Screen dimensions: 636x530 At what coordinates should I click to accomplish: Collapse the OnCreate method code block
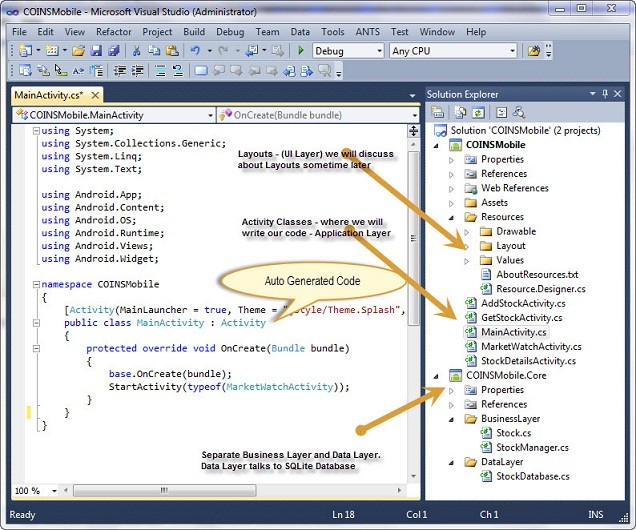[x=36, y=348]
